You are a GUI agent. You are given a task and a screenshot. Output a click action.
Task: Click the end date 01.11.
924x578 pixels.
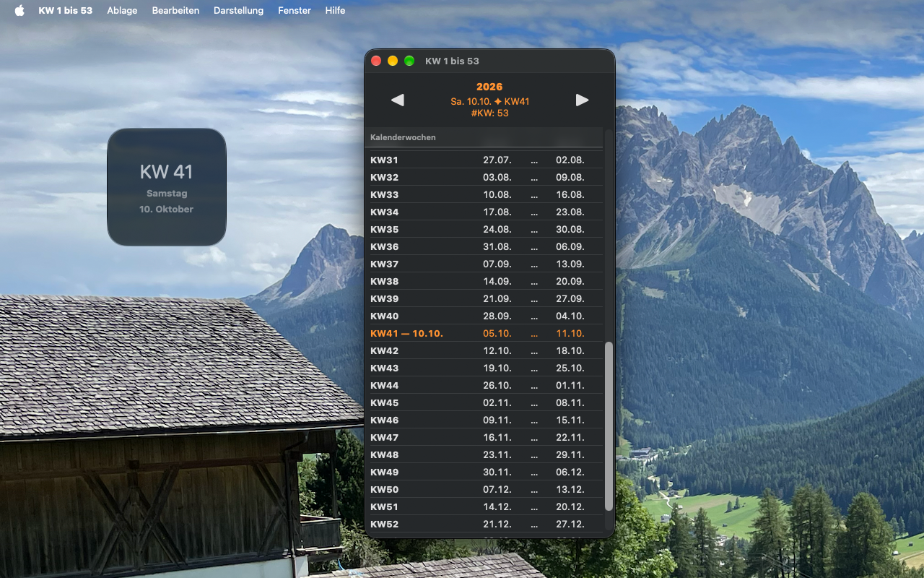(x=570, y=385)
